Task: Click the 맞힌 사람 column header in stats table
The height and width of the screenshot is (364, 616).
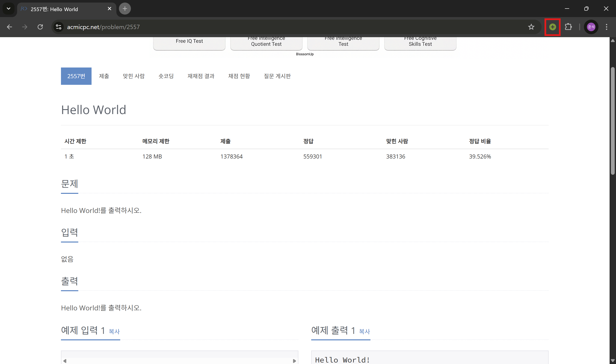Action: tap(397, 141)
